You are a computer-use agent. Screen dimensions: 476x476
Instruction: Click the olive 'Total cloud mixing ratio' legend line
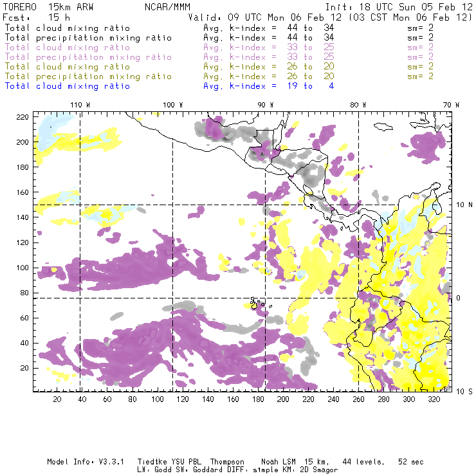pos(68,67)
